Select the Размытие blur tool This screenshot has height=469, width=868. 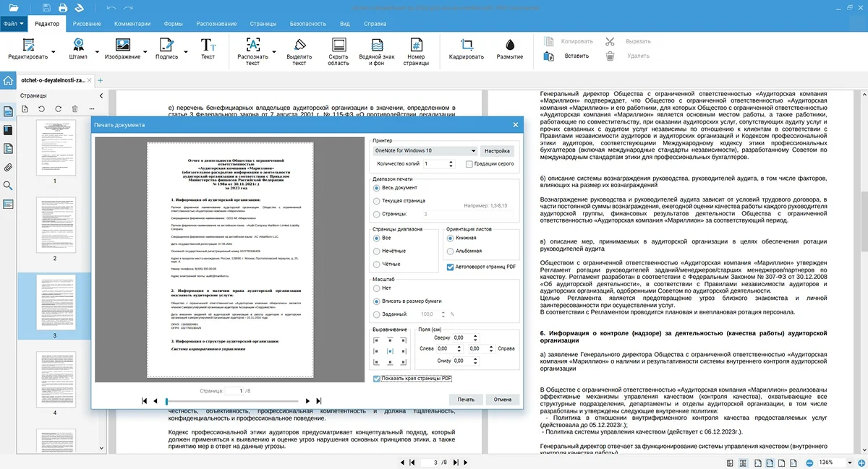(510, 49)
